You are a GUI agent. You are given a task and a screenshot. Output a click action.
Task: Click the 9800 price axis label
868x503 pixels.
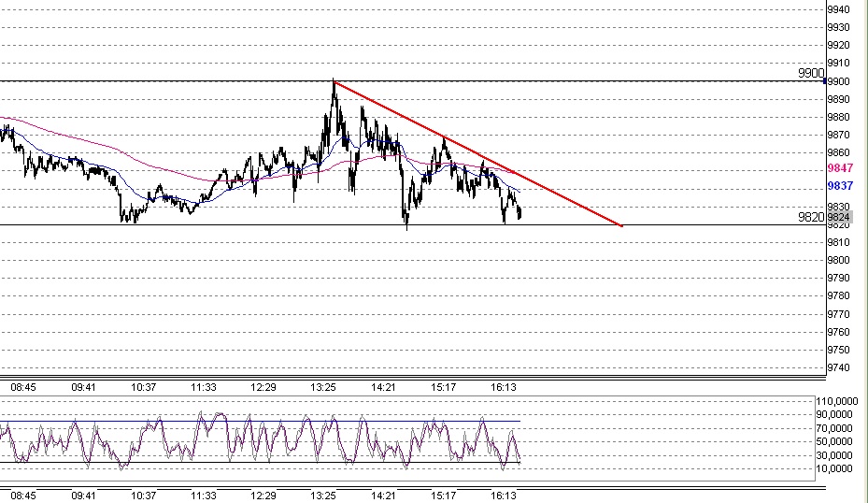838,260
